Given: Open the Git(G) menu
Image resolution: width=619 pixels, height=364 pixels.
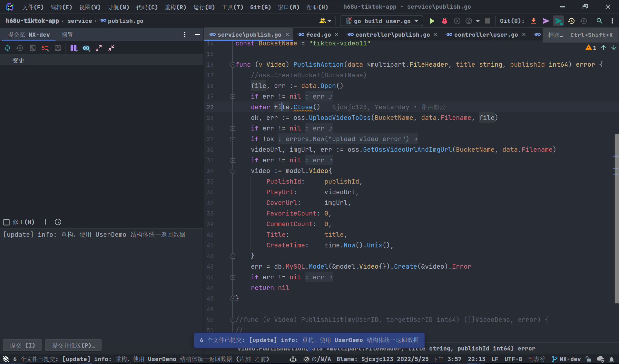Looking at the screenshot, I should click(260, 7).
